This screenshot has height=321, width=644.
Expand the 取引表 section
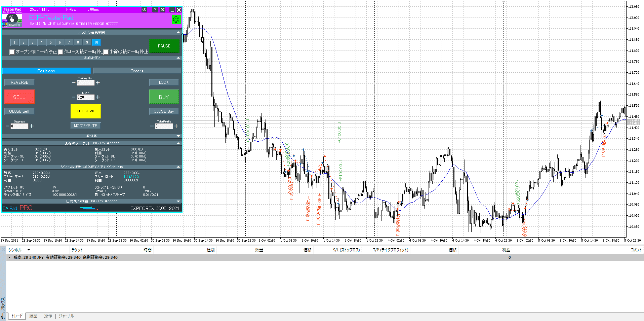point(178,136)
